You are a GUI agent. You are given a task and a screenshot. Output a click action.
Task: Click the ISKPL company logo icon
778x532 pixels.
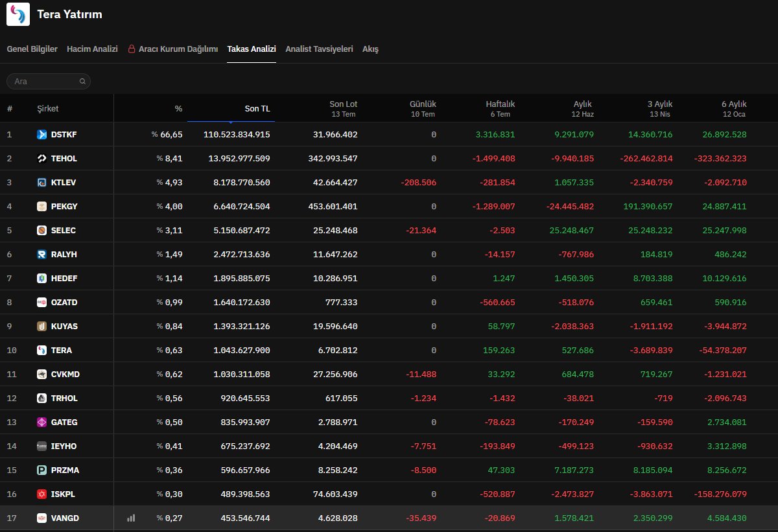tap(42, 494)
